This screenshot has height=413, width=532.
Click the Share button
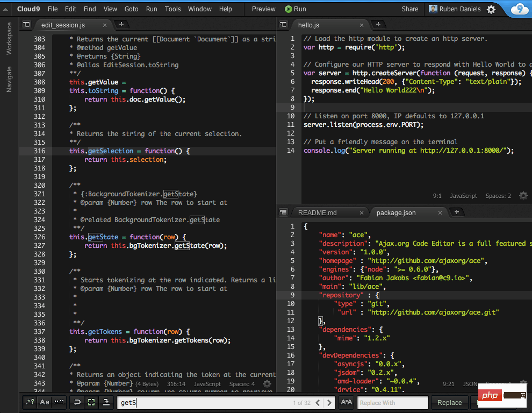tap(410, 9)
